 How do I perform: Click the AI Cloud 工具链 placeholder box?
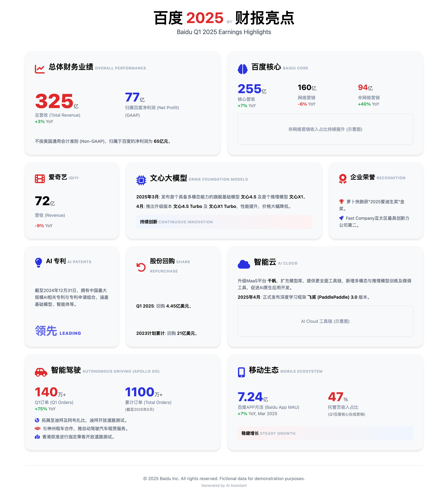(x=325, y=321)
